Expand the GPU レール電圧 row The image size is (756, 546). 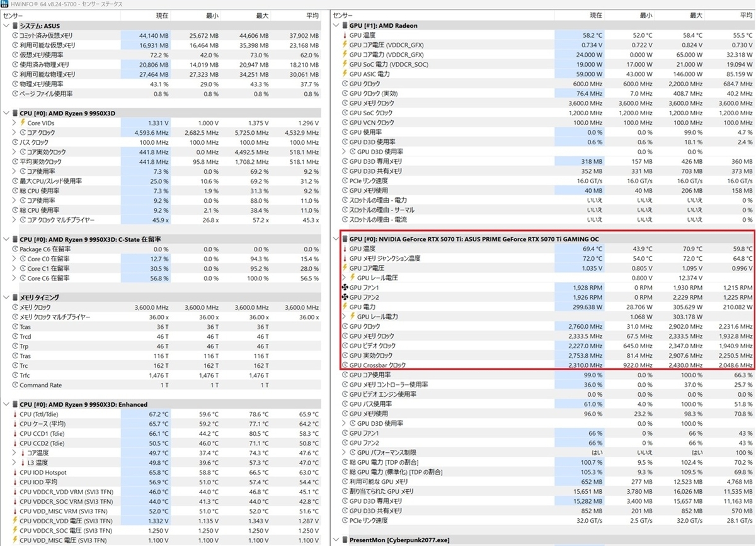tap(343, 278)
